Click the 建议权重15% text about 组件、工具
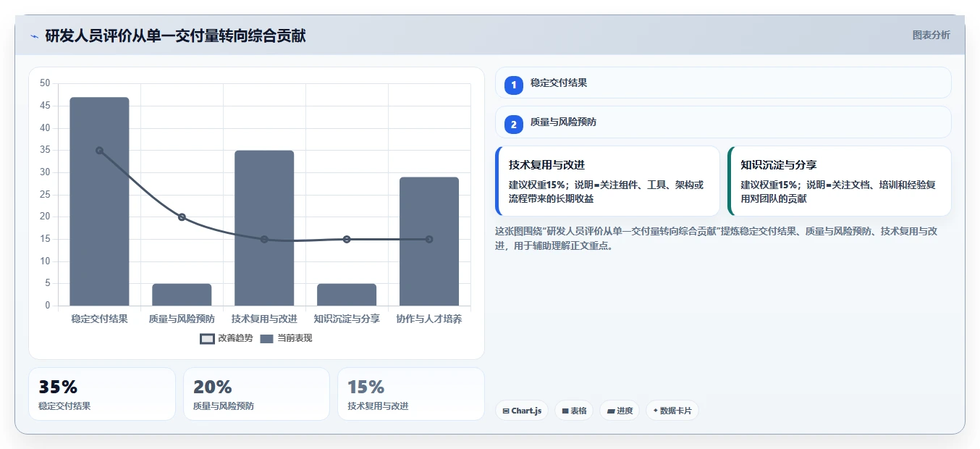 pyautogui.click(x=606, y=191)
